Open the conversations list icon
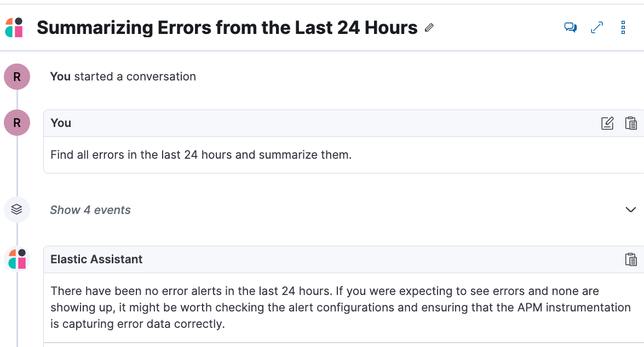 571,27
